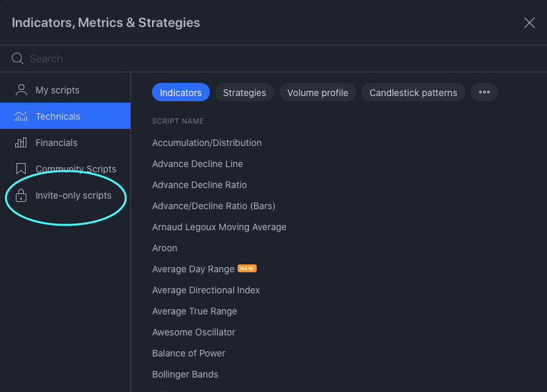
Task: Click the Invite-only scripts lock icon
Action: pyautogui.click(x=21, y=195)
